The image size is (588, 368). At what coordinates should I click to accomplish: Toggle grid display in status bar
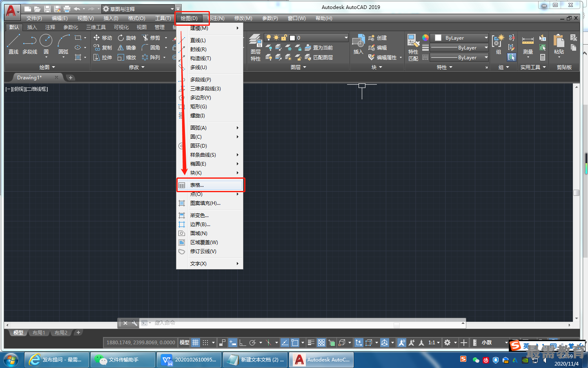(196, 343)
